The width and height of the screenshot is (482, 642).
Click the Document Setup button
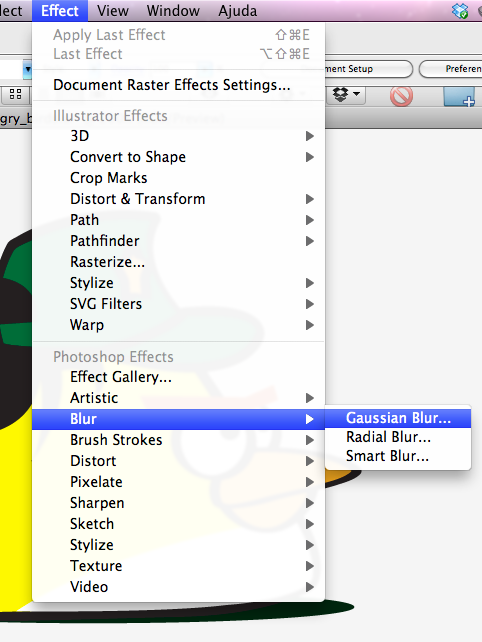click(368, 69)
